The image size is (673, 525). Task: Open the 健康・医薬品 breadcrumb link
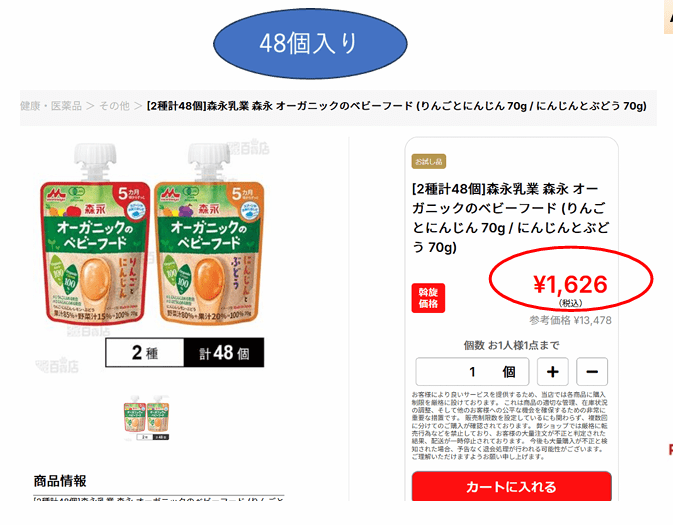(x=51, y=106)
